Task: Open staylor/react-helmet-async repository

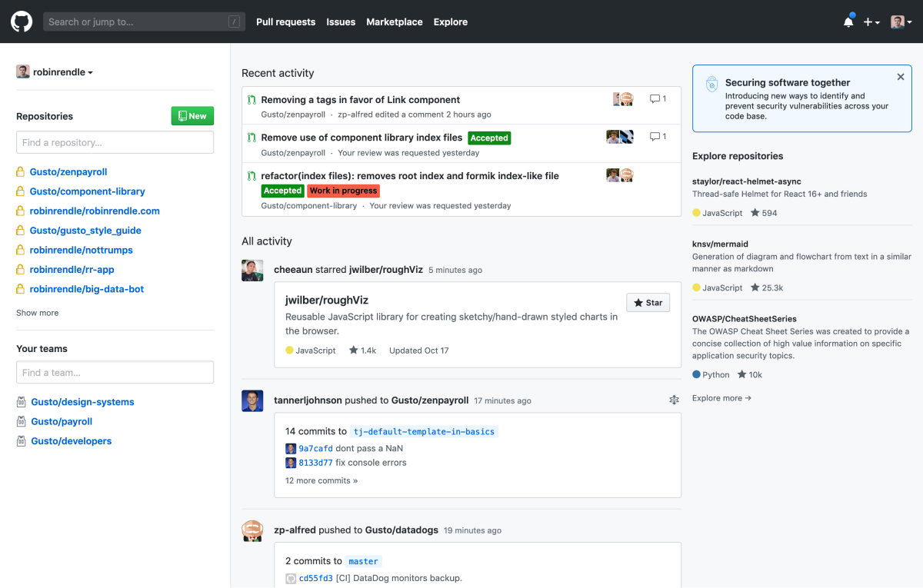Action: coord(746,181)
